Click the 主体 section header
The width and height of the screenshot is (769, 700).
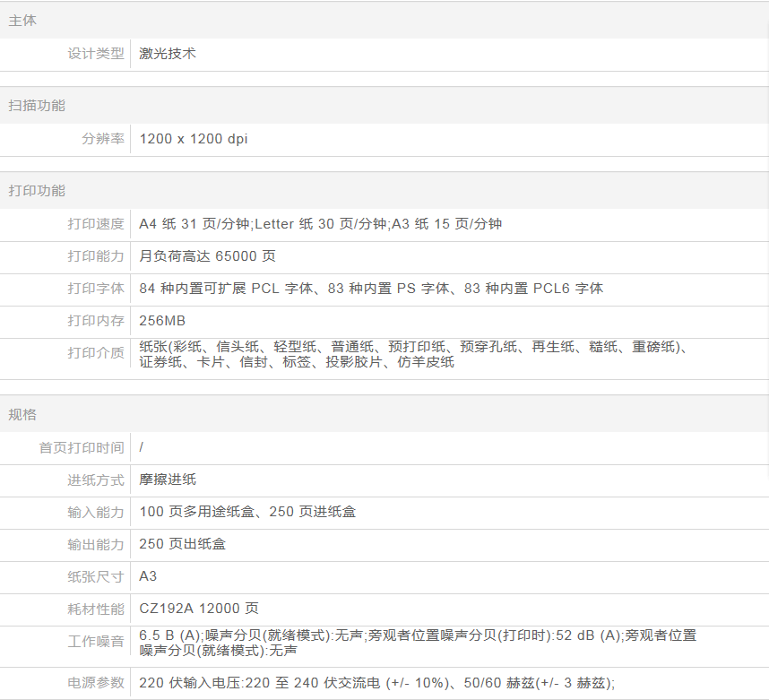point(23,20)
